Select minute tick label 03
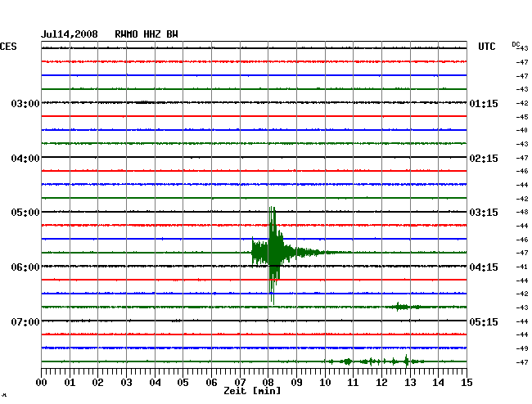The width and height of the screenshot is (532, 404). 127,383
